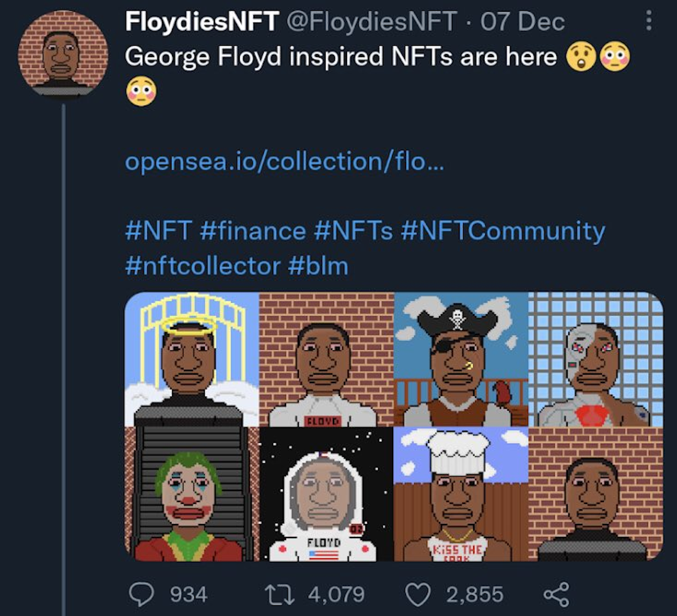This screenshot has height=616, width=677.
Task: Open the #NFTCommunity hashtag
Action: (x=503, y=231)
